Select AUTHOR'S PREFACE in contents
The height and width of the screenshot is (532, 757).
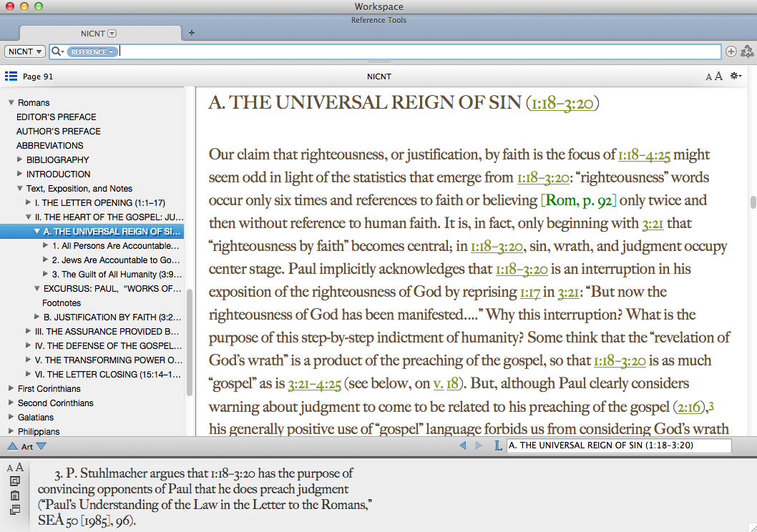tap(59, 131)
